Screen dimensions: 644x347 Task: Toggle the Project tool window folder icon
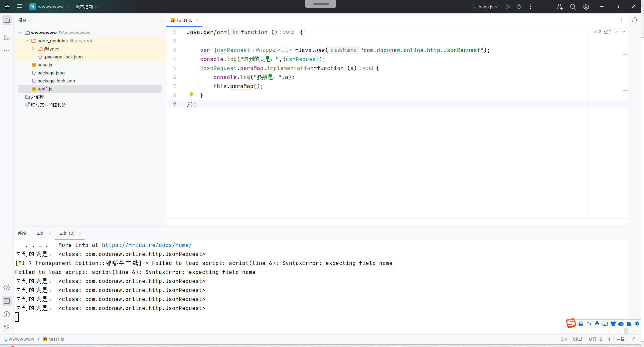point(7,20)
